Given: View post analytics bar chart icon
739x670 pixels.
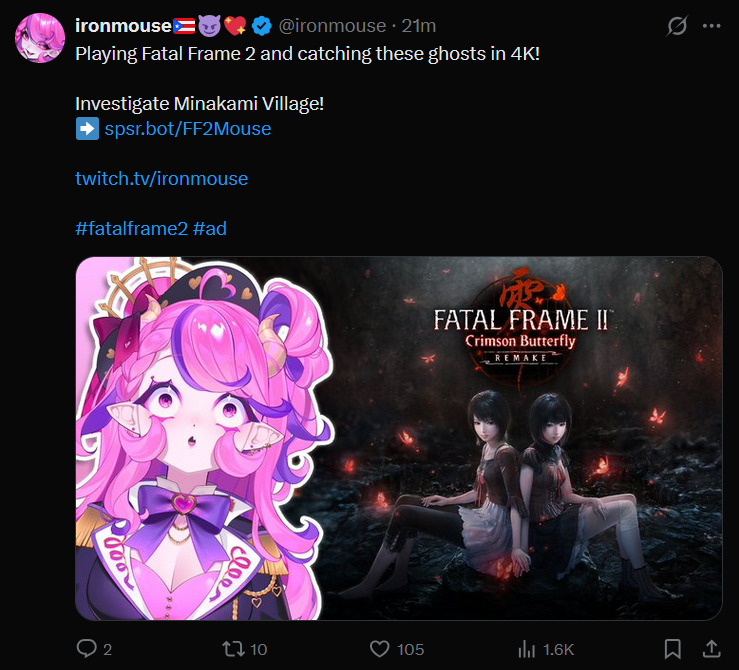Looking at the screenshot, I should click(526, 649).
